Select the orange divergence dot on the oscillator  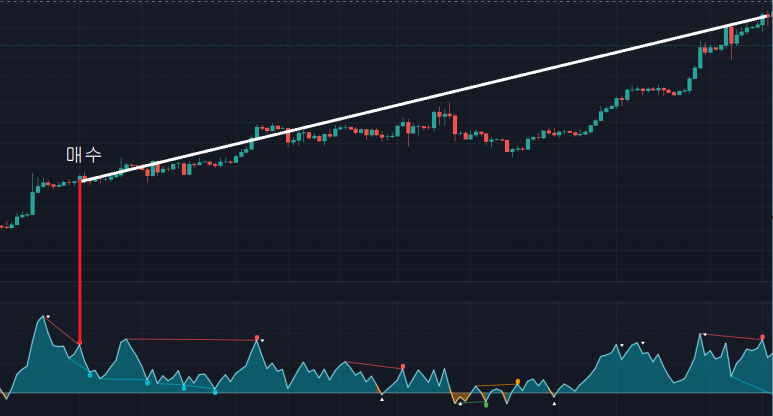[518, 382]
